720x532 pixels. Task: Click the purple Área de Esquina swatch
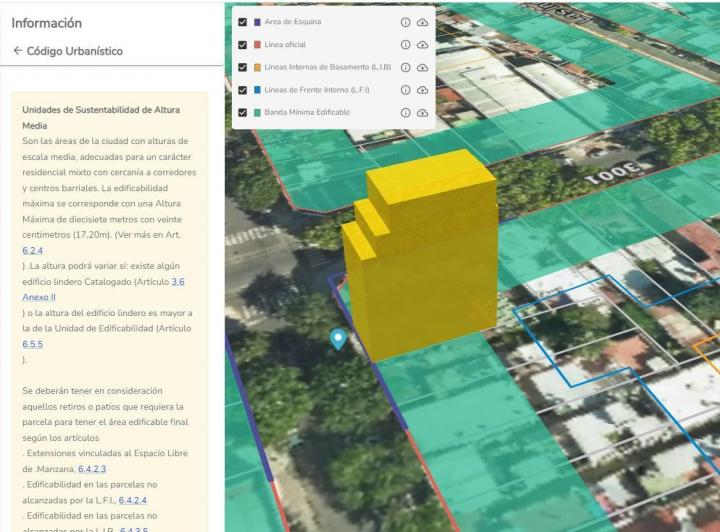257,22
